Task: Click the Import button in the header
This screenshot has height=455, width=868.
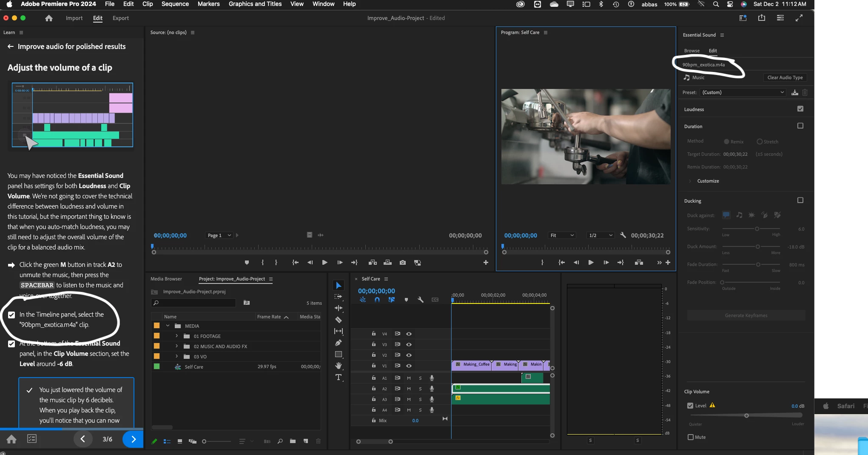Action: [x=74, y=18]
